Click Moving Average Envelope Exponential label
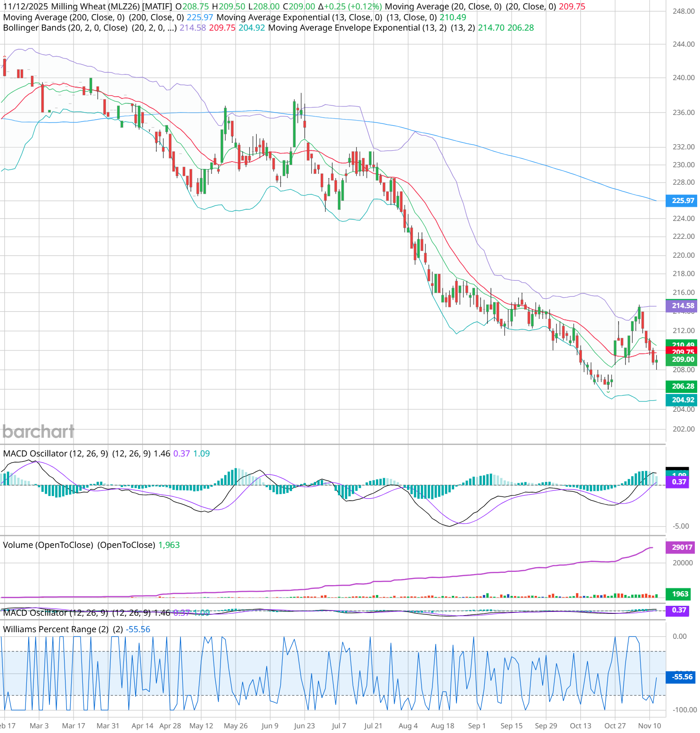The width and height of the screenshot is (700, 733). (x=357, y=28)
